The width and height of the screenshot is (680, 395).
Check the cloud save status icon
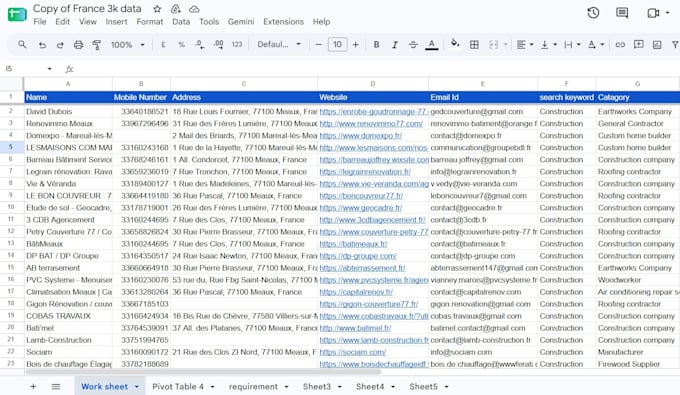194,9
